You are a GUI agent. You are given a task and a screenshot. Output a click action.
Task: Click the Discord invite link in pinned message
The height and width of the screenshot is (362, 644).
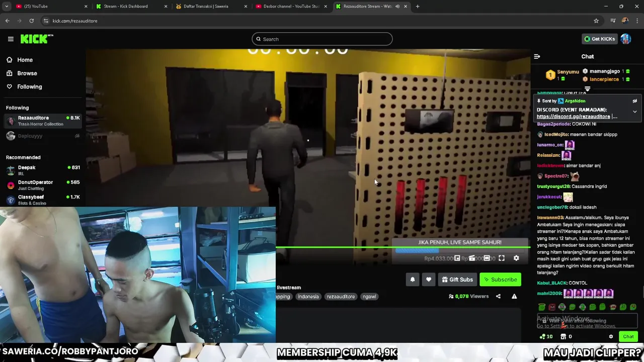pyautogui.click(x=573, y=117)
